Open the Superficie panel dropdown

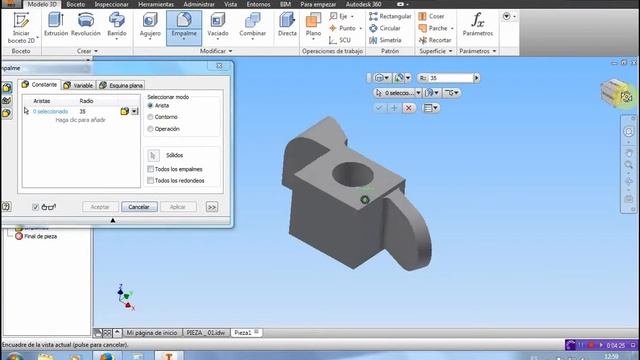pyautogui.click(x=436, y=51)
